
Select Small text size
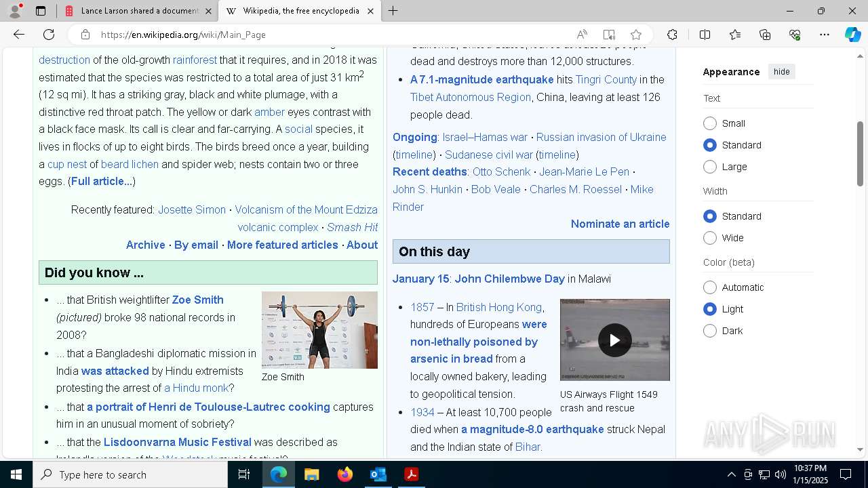(x=710, y=123)
